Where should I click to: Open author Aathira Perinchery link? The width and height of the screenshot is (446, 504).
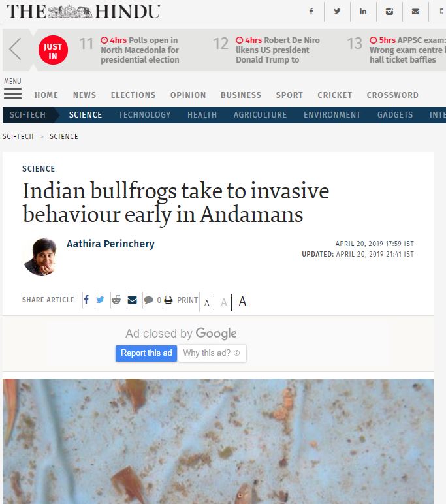point(110,244)
